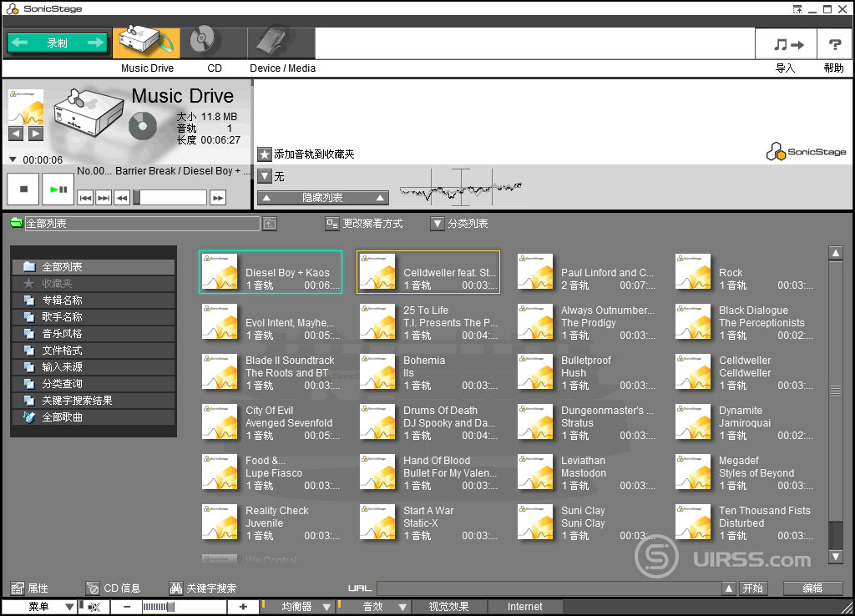
Task: Select the City Of Evil album thumbnail
Action: point(220,422)
